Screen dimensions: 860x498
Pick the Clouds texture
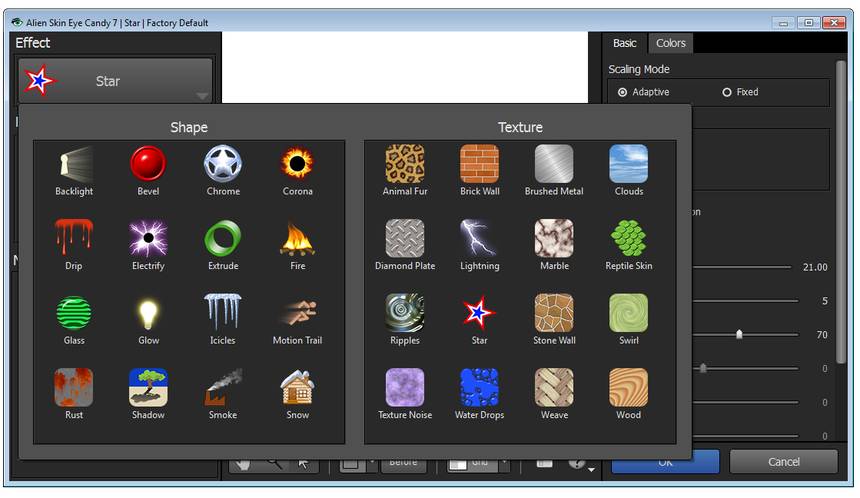point(629,171)
